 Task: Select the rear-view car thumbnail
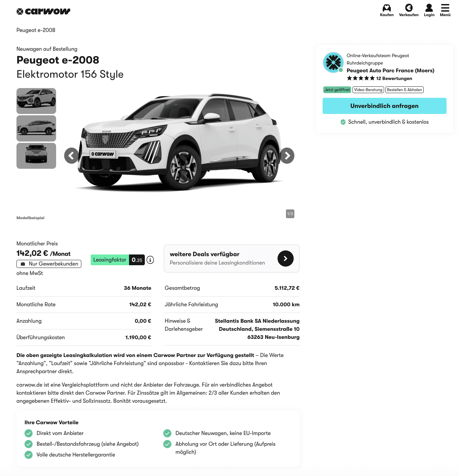36,156
